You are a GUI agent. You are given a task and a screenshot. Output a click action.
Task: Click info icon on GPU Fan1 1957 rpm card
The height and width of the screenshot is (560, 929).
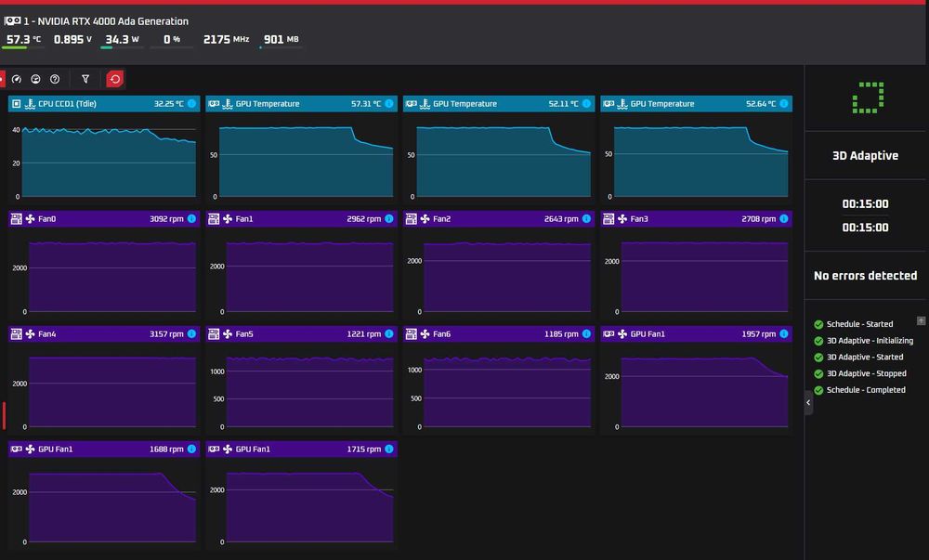point(784,334)
